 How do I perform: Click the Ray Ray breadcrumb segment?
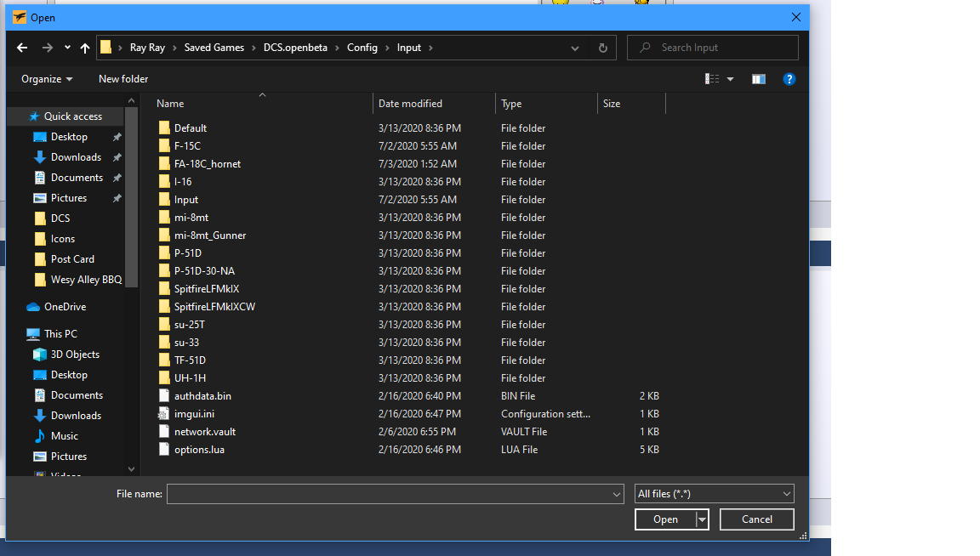pyautogui.click(x=147, y=48)
